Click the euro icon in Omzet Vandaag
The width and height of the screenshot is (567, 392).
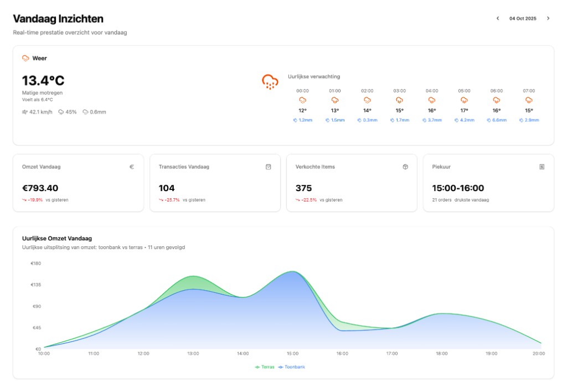pos(132,167)
